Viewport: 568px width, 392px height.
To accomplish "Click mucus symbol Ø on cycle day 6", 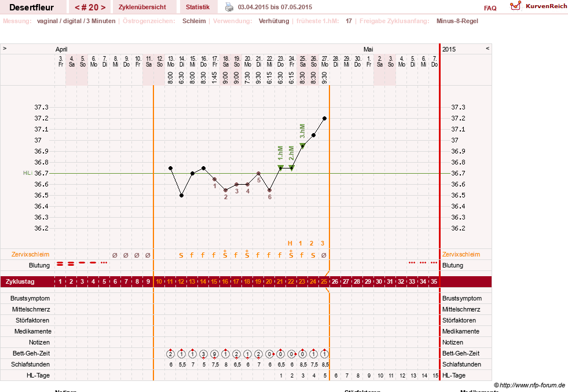I will (115, 255).
